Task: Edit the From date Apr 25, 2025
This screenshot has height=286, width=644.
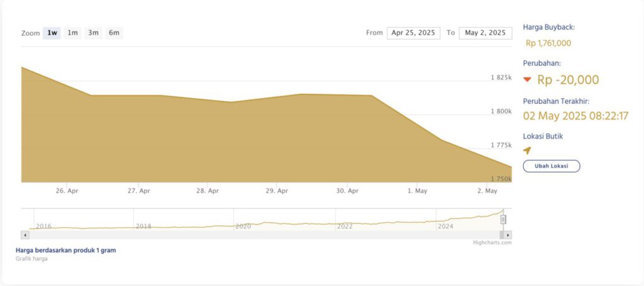Action: [413, 33]
